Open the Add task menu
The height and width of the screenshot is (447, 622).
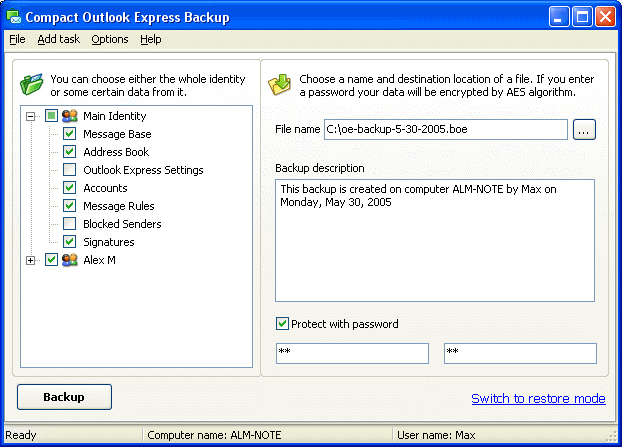59,39
